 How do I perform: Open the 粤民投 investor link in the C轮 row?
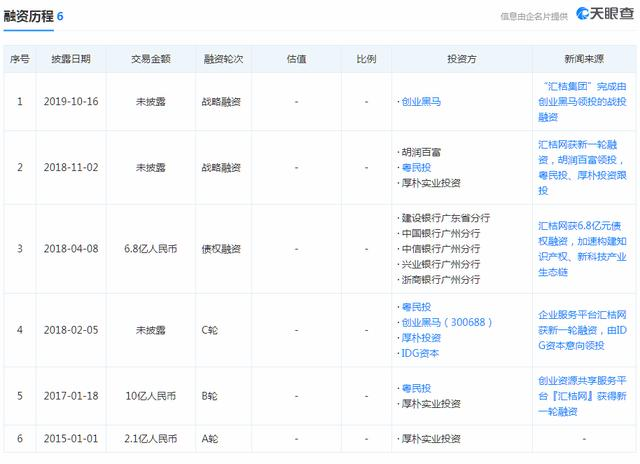tap(416, 307)
